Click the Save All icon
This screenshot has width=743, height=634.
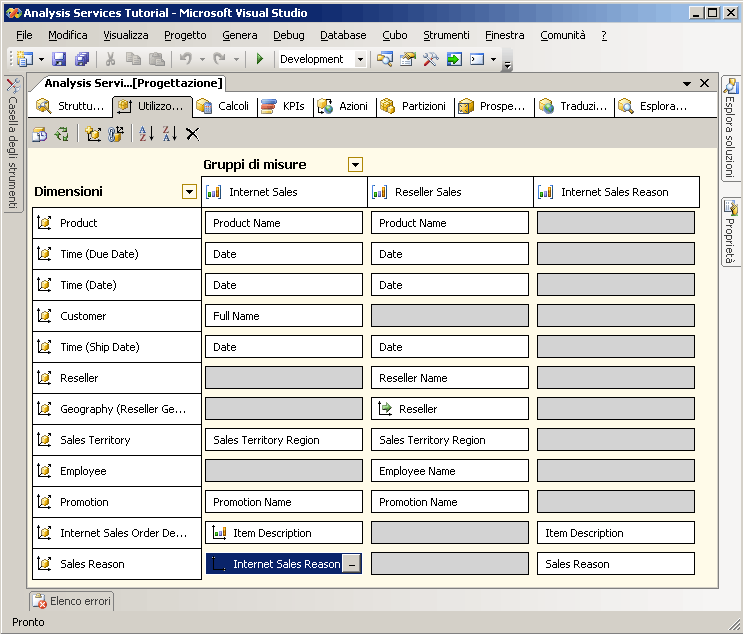(x=82, y=59)
